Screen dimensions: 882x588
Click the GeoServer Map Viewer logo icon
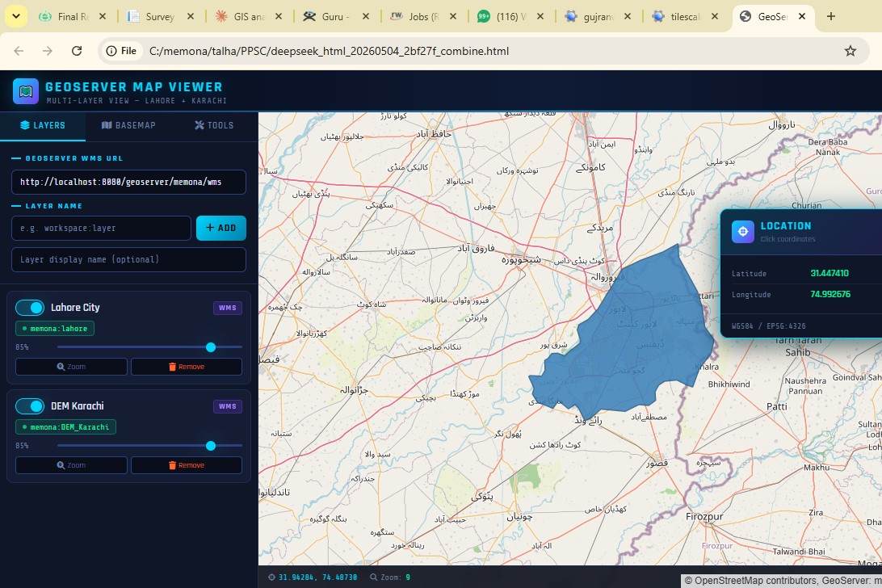click(25, 91)
